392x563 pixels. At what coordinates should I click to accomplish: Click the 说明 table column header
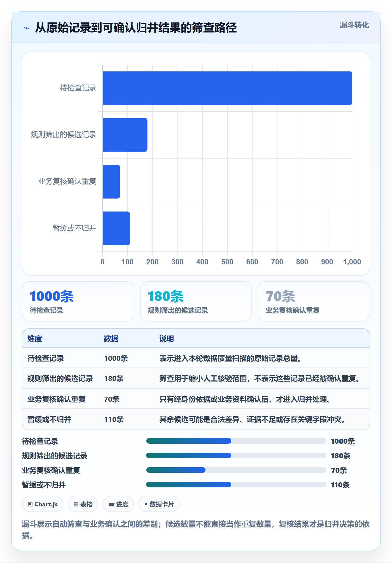167,339
